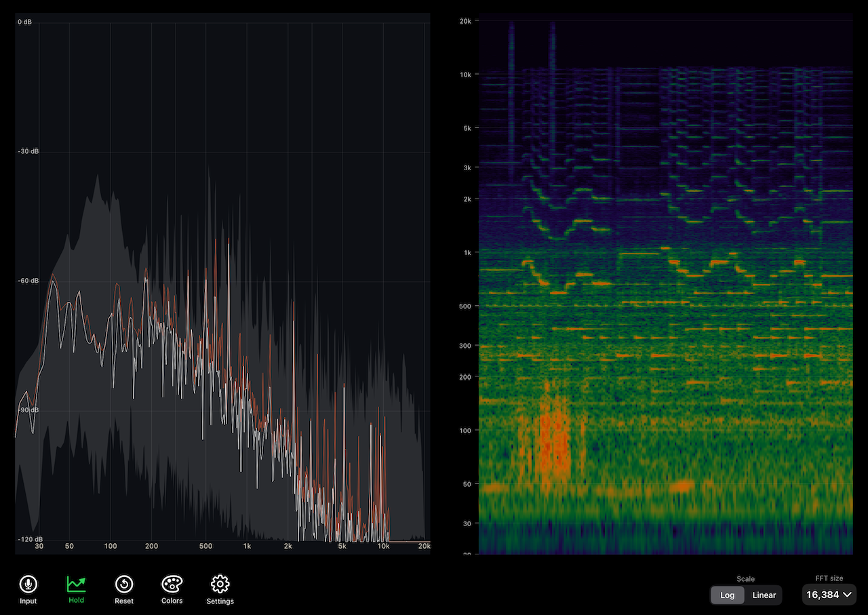Click the 500 label on spectrogram axis

coord(464,306)
